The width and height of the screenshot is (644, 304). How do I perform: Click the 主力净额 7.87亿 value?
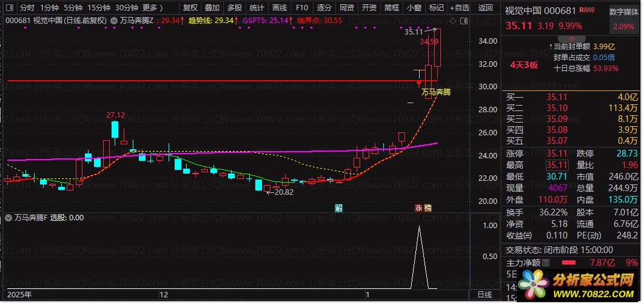point(602,263)
